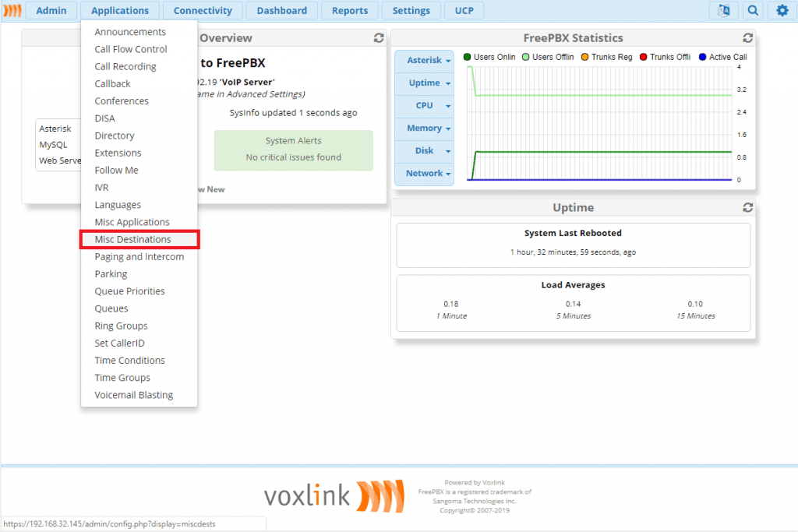Toggle Active Calls legend marker
This screenshot has width=798, height=532.
702,57
